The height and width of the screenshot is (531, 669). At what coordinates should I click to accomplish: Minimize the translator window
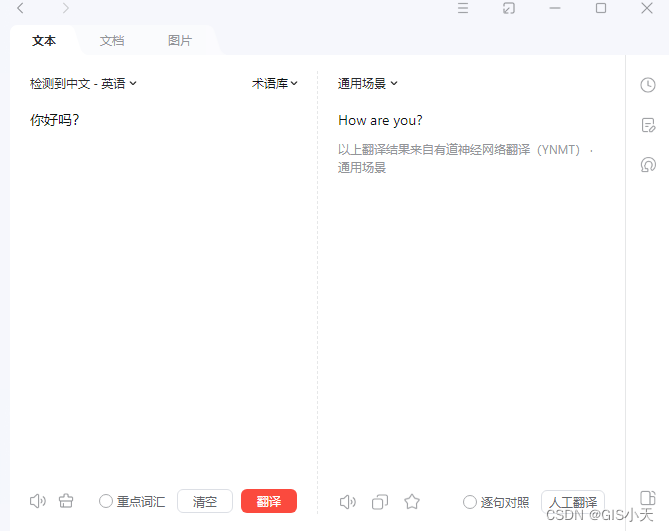(x=555, y=8)
